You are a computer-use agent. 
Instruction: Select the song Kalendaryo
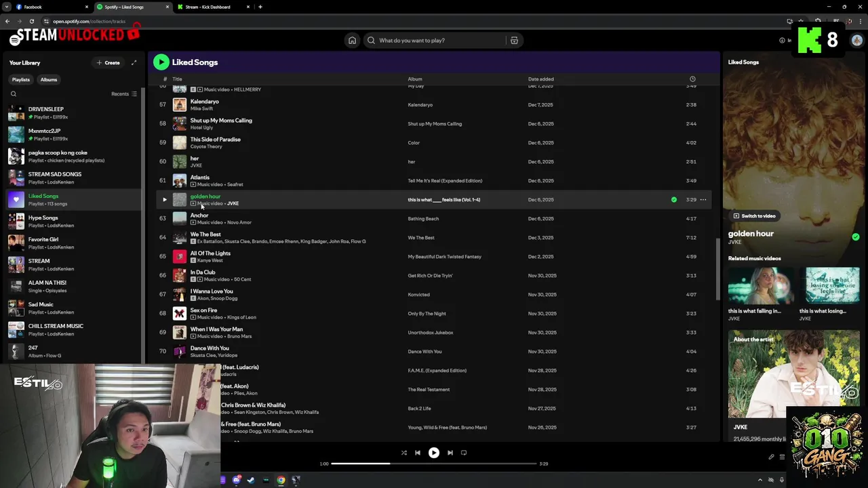click(204, 102)
